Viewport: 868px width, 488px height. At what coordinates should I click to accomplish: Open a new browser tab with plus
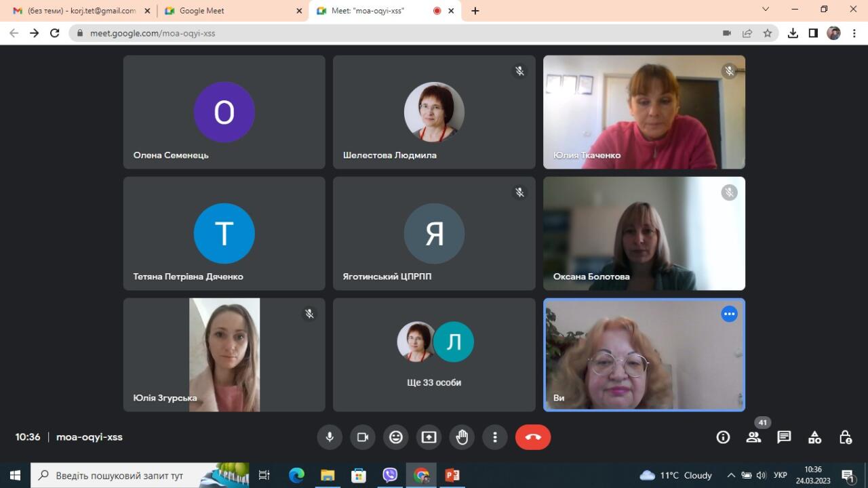(x=475, y=11)
